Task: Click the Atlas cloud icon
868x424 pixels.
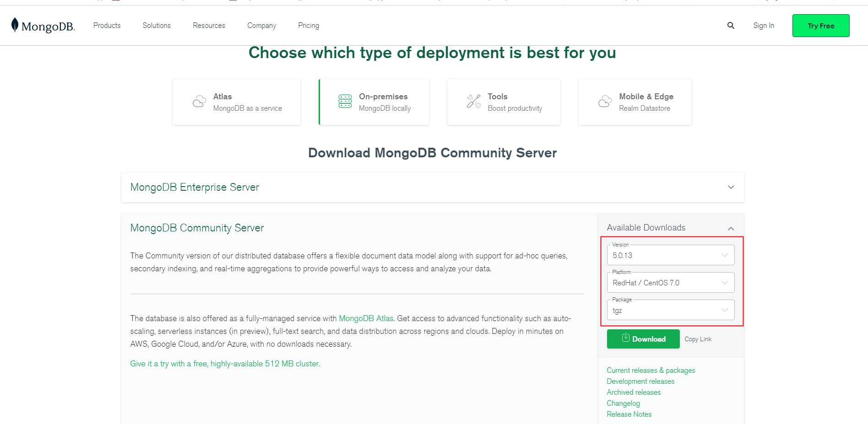Action: 200,102
